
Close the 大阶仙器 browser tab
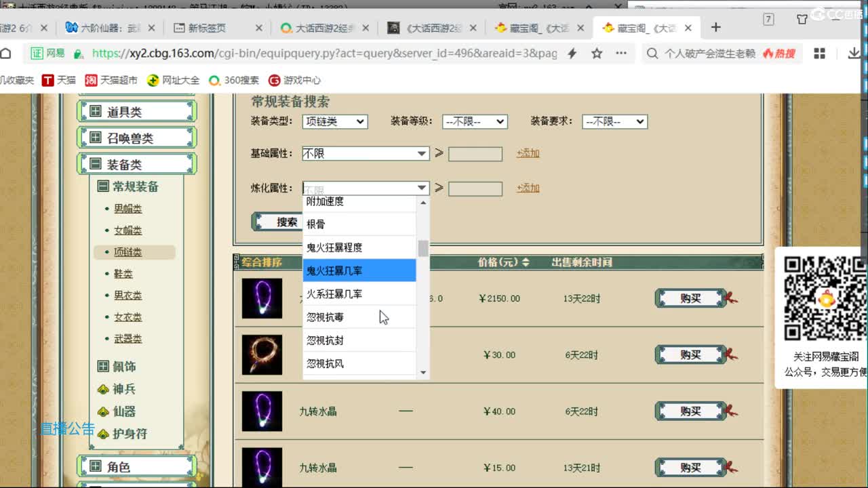point(151,28)
